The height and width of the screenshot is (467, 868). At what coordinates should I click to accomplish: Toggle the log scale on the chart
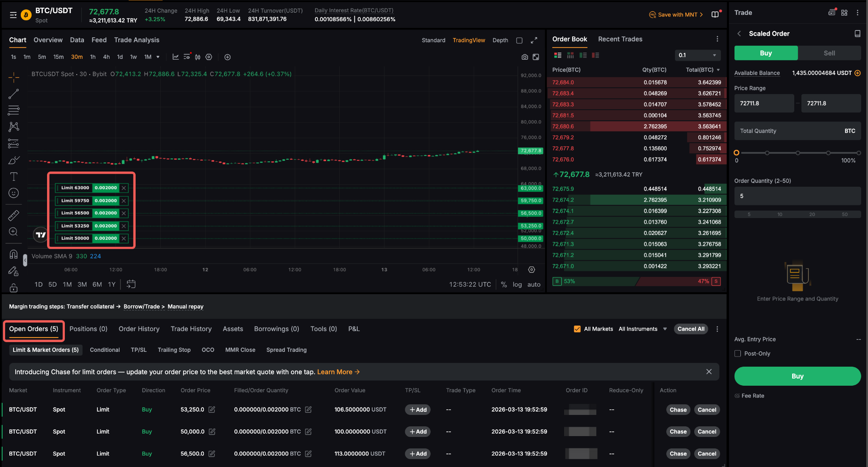pyautogui.click(x=517, y=285)
